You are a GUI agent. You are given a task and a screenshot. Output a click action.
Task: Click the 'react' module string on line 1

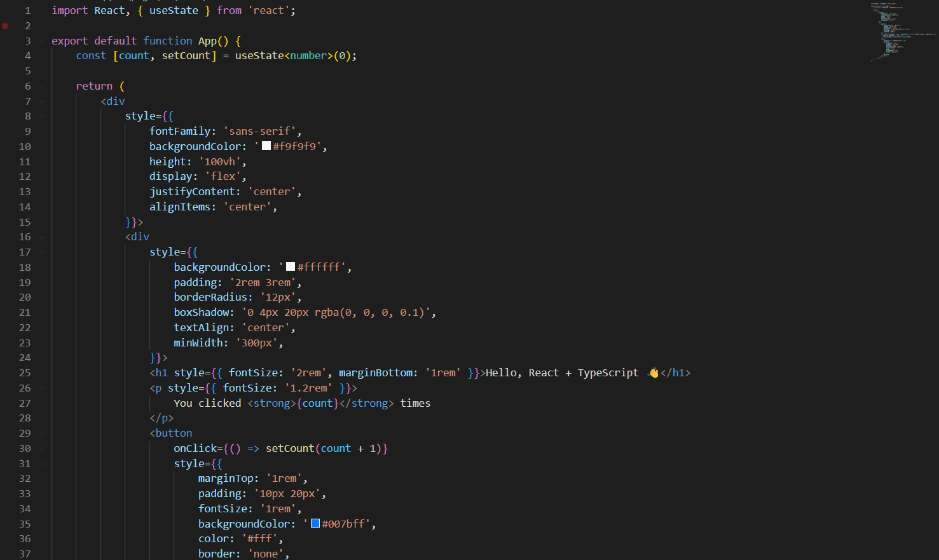[269, 11]
